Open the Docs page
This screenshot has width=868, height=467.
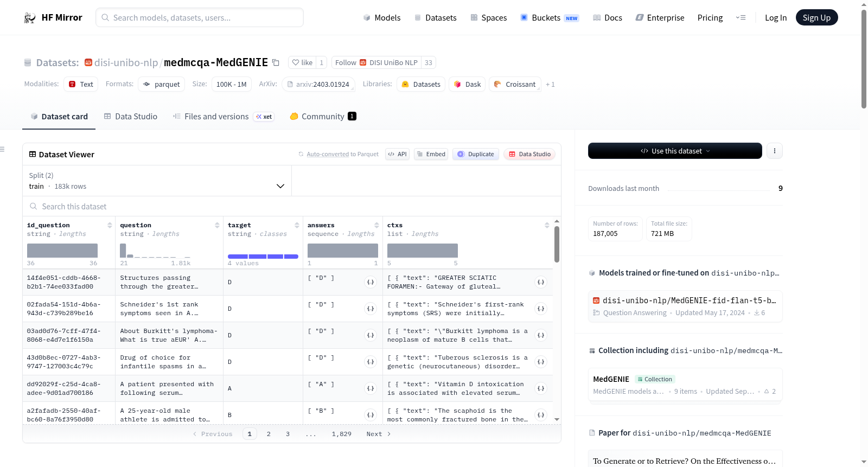coord(608,18)
